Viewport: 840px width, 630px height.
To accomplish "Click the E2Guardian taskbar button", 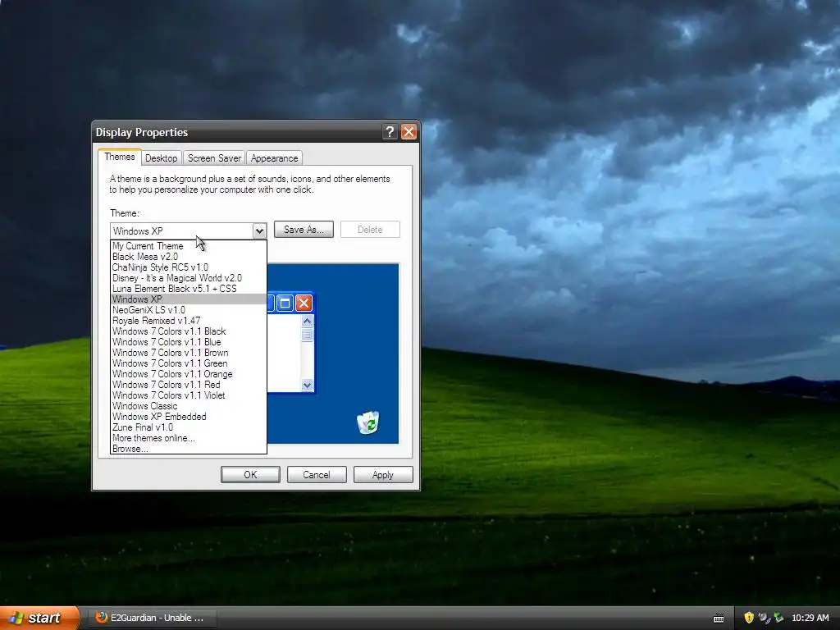I will click(x=152, y=618).
